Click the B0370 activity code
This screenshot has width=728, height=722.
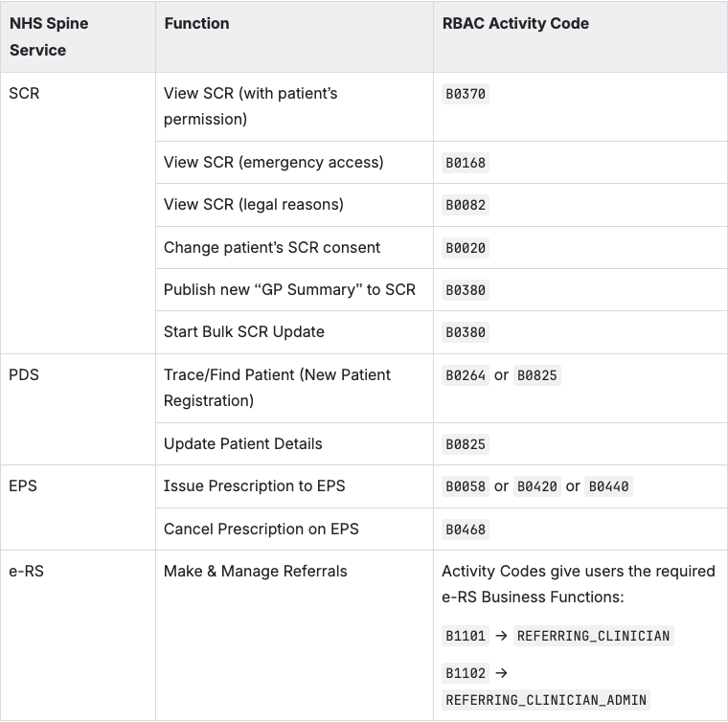466,94
